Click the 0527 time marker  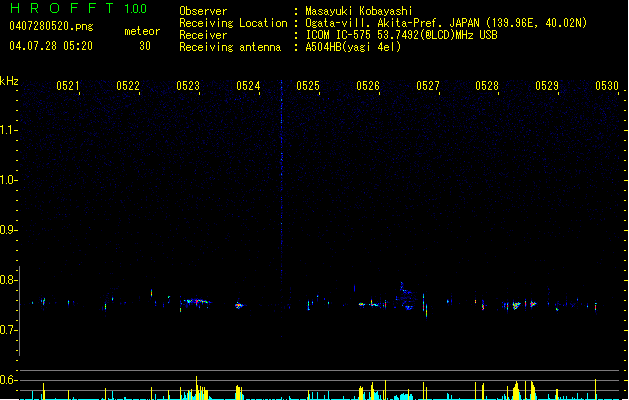428,86
